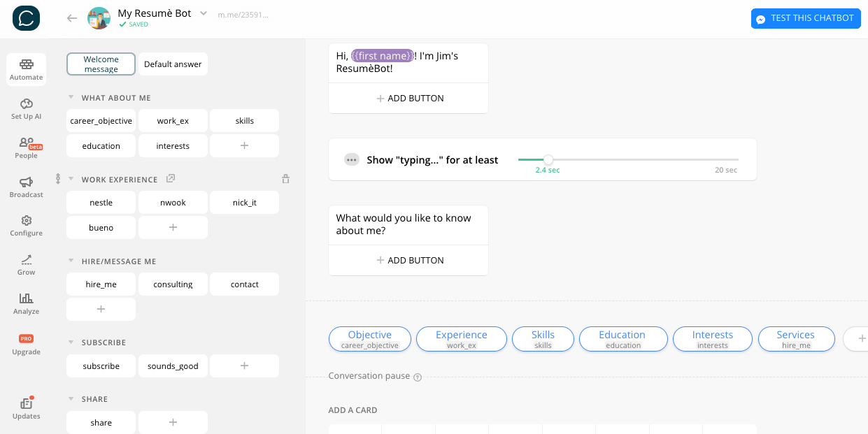
Task: Open the nick_it block
Action: point(245,202)
